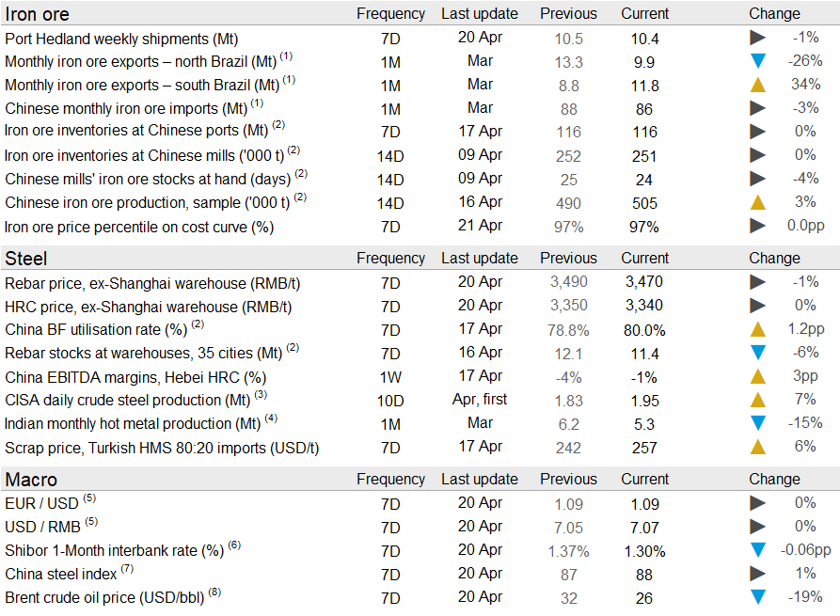Click the up arrow for Chinese iron ore production
Viewport: 840px width, 616px height.
pos(757,202)
